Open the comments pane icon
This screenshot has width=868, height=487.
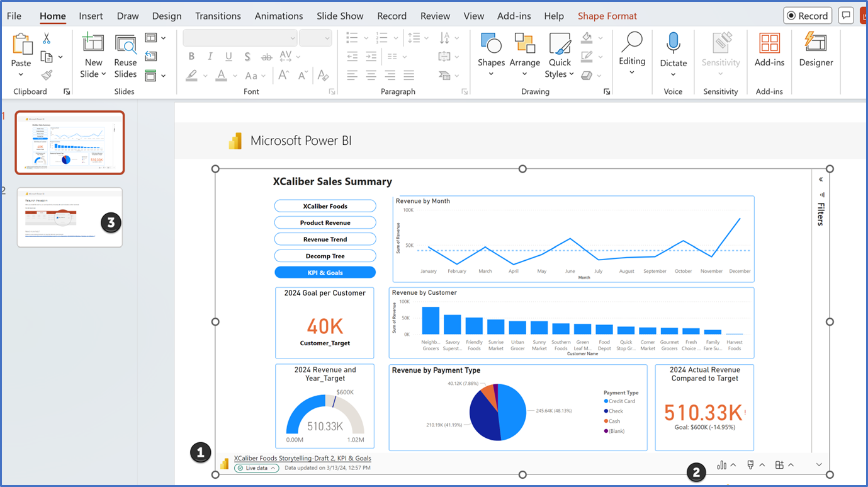click(846, 16)
